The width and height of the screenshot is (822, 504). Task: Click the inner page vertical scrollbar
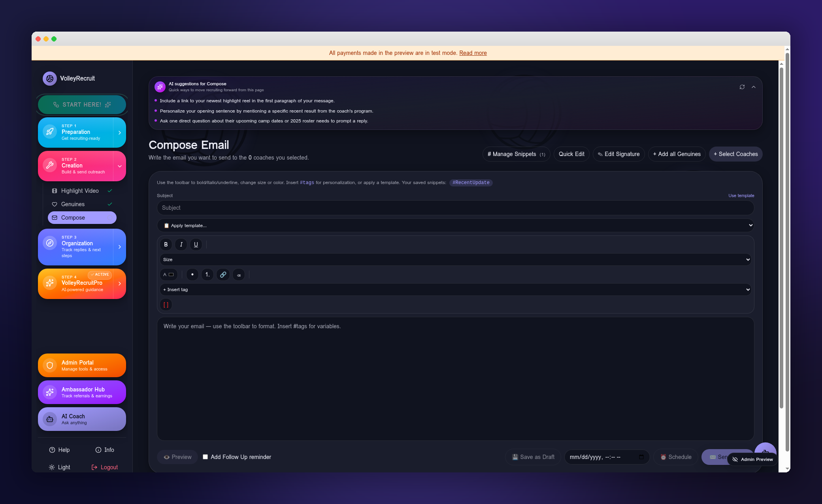pos(781,237)
